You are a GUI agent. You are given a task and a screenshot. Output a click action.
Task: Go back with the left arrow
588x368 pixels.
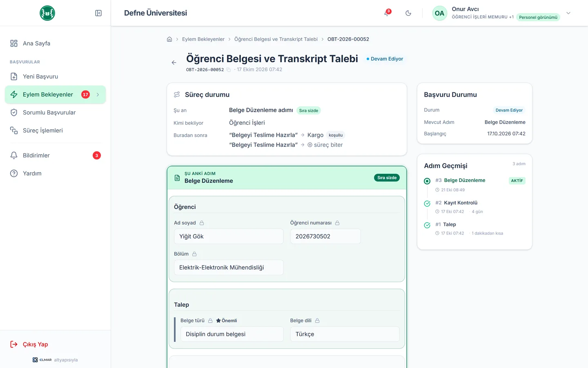click(x=174, y=63)
